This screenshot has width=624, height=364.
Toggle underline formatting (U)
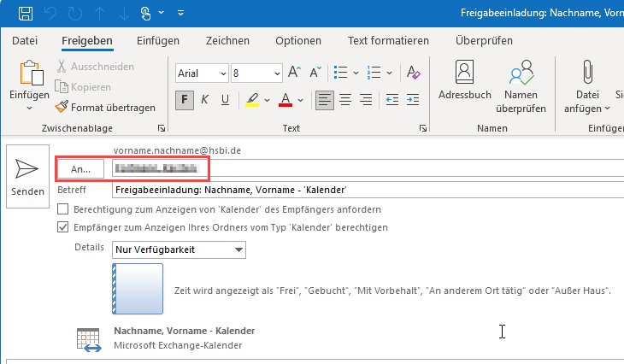pos(226,100)
